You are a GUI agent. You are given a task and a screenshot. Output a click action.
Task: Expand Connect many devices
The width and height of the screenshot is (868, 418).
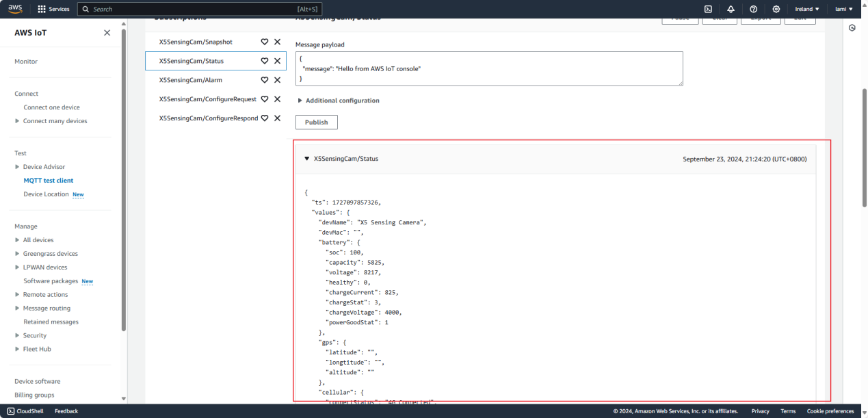[17, 121]
